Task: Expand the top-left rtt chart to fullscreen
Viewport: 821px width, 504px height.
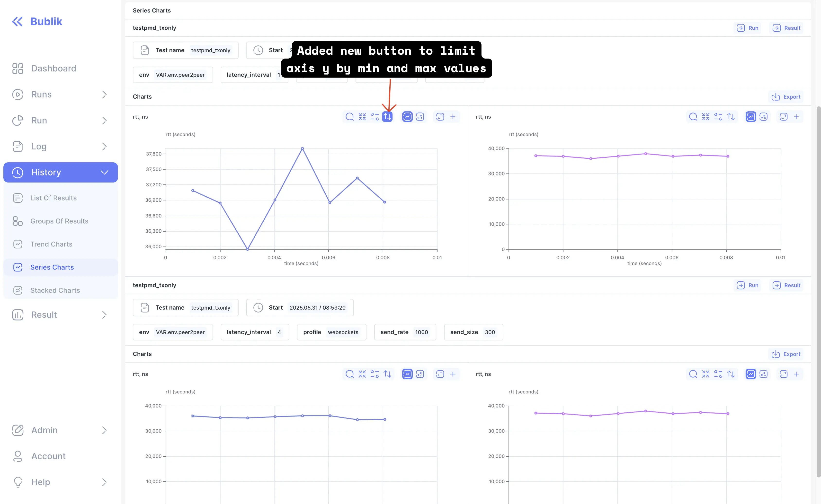Action: pyautogui.click(x=440, y=117)
